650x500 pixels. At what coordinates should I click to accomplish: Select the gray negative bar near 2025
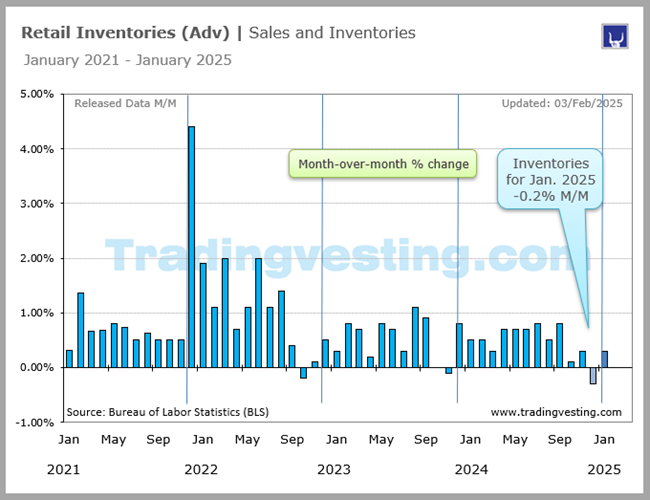(x=593, y=376)
